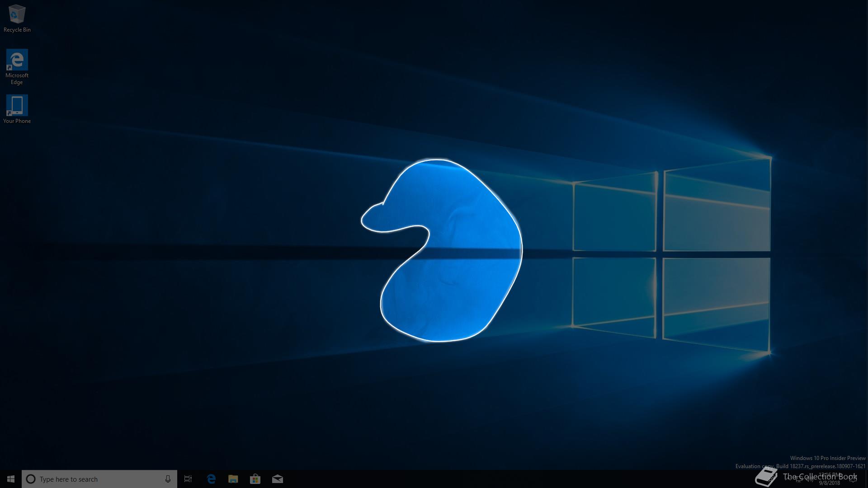Select the Recycle Bin desktop icon
Viewport: 868px width, 488px height.
tap(17, 18)
